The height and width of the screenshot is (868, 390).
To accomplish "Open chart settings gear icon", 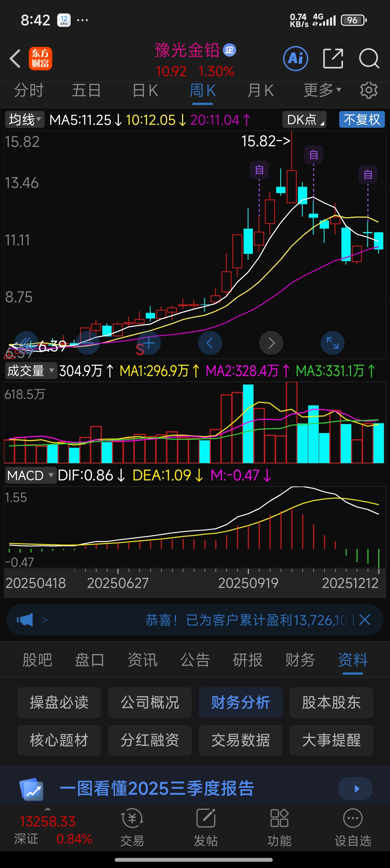I will tap(369, 90).
